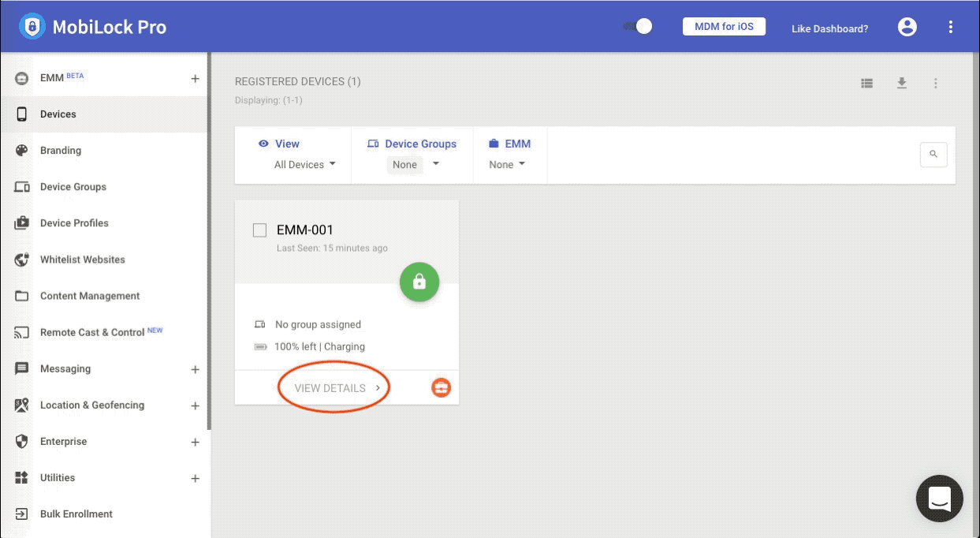The height and width of the screenshot is (538, 980).
Task: Click the EMM sidebar icon
Action: pos(22,78)
